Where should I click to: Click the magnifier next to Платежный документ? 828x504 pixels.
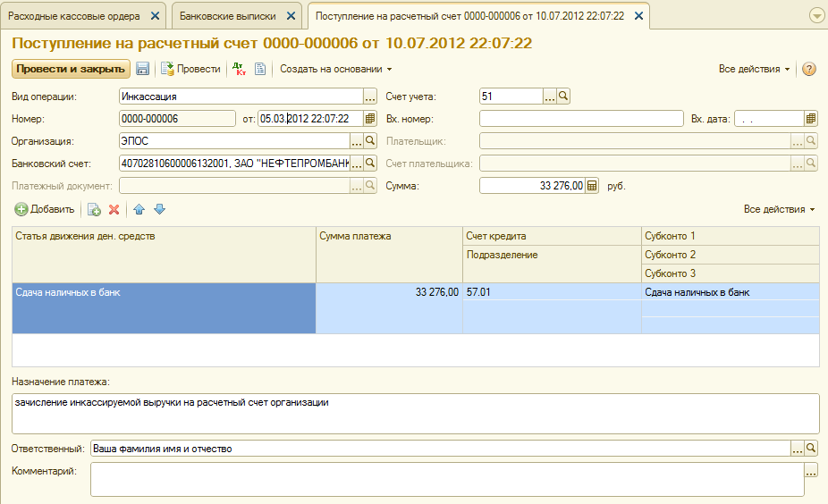(370, 185)
